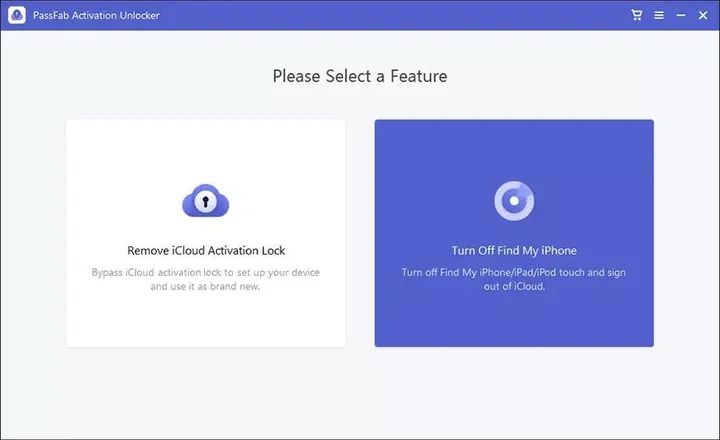Click "and use it as brand new" text
This screenshot has height=440, width=720.
point(206,286)
